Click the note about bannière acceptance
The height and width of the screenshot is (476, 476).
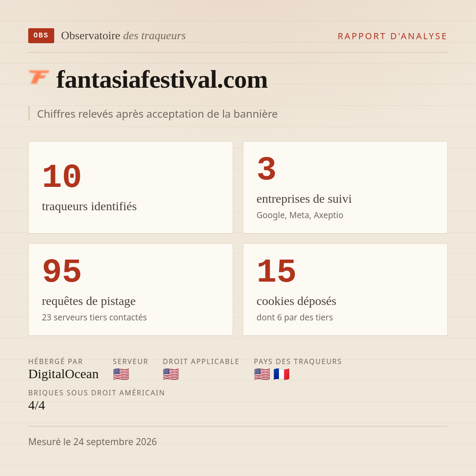[x=157, y=114]
